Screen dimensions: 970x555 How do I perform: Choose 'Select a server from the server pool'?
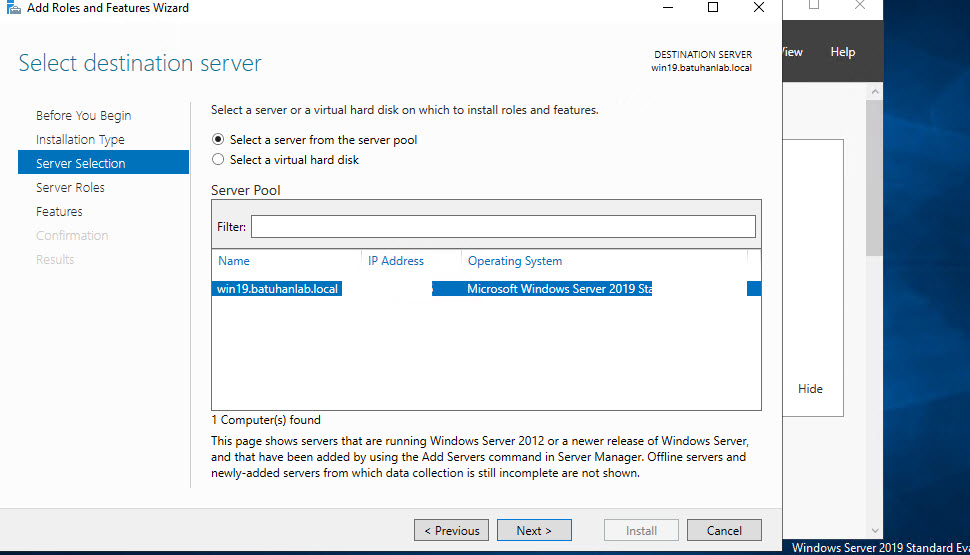[x=219, y=140]
